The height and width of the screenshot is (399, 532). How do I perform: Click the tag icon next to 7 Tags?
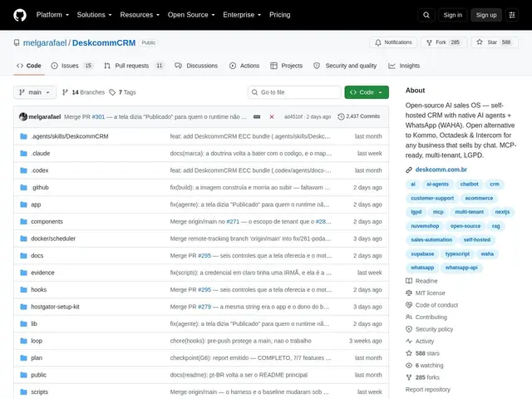112,92
